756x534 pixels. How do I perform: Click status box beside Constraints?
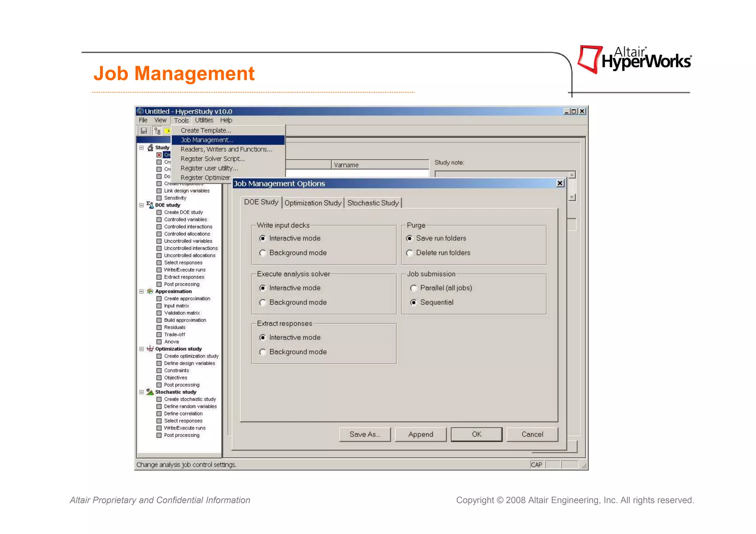[159, 371]
